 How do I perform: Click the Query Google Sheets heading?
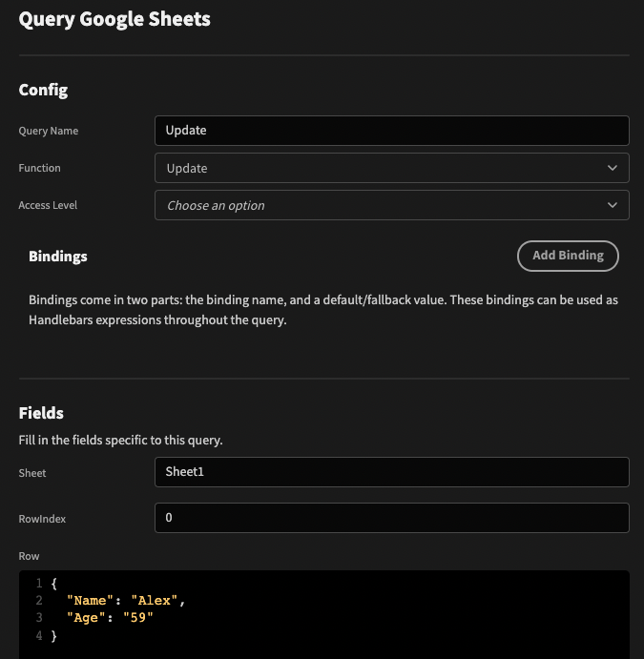114,19
